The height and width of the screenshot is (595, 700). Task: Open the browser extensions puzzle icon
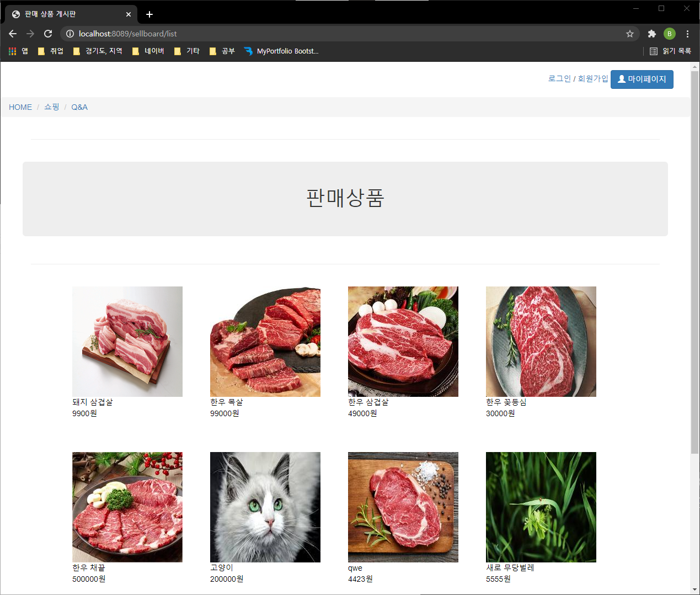(x=651, y=34)
